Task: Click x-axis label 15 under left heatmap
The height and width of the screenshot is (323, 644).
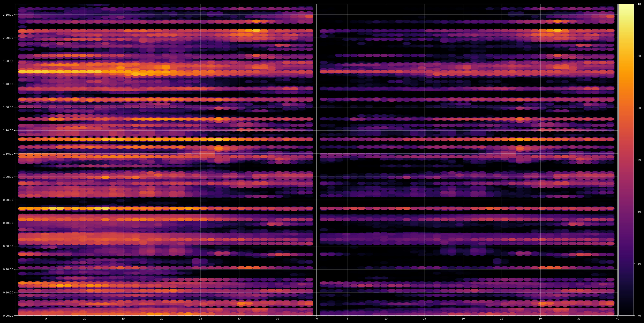Action: [123, 319]
